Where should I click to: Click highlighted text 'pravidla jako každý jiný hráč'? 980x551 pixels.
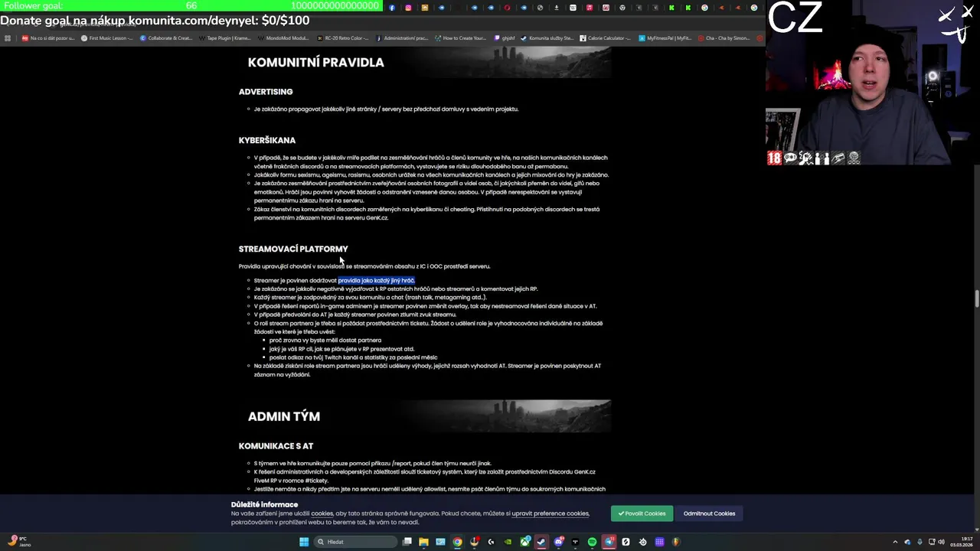376,280
